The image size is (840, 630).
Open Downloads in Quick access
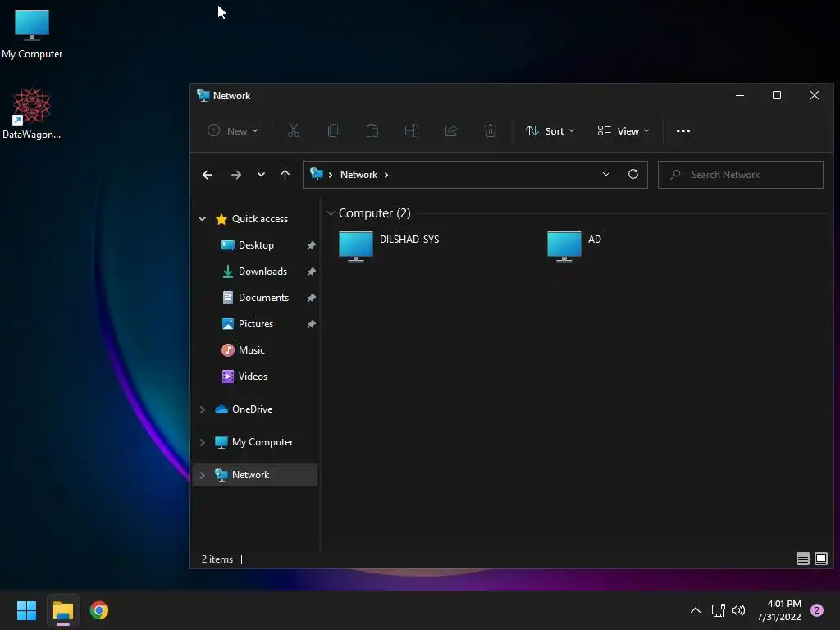262,272
